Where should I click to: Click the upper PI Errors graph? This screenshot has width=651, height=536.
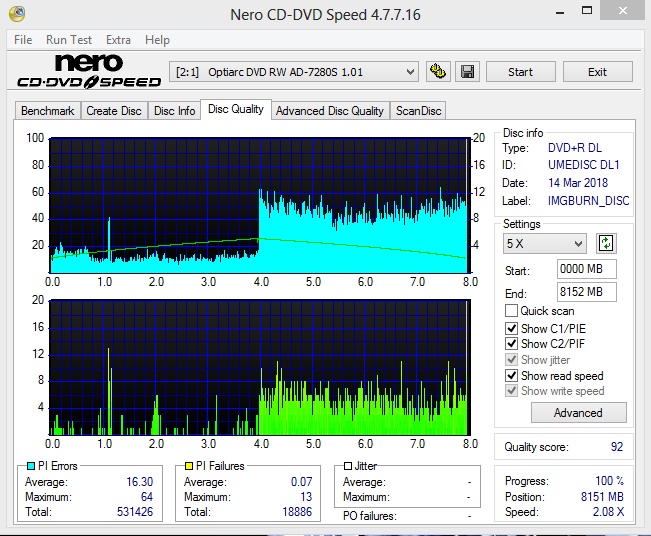(259, 206)
